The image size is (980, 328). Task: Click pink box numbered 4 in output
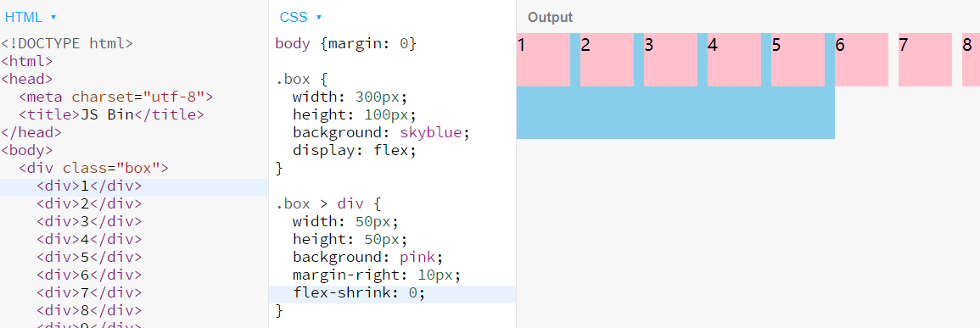[x=735, y=59]
